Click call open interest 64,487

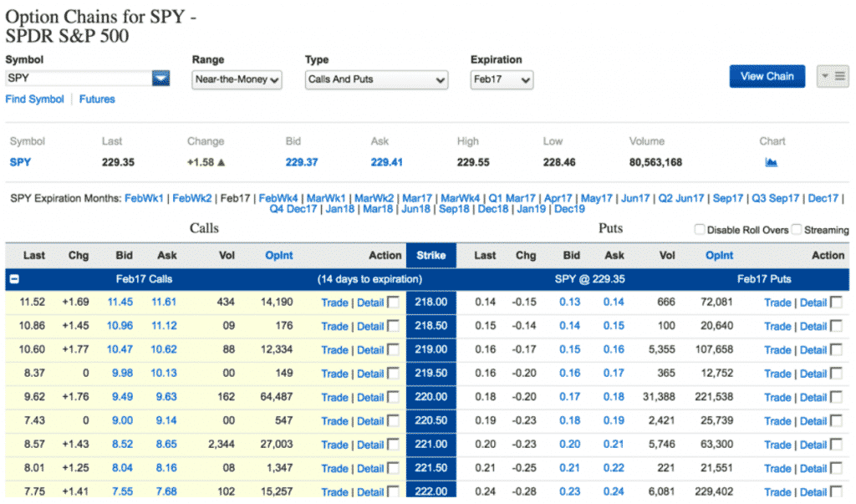pyautogui.click(x=276, y=397)
